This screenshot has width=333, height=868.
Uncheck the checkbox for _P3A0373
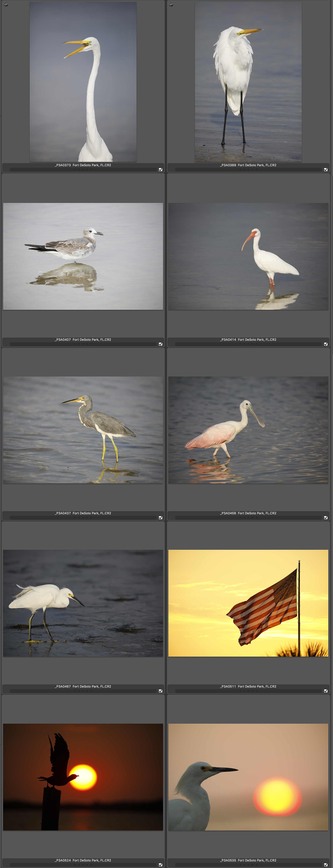pyautogui.click(x=160, y=170)
